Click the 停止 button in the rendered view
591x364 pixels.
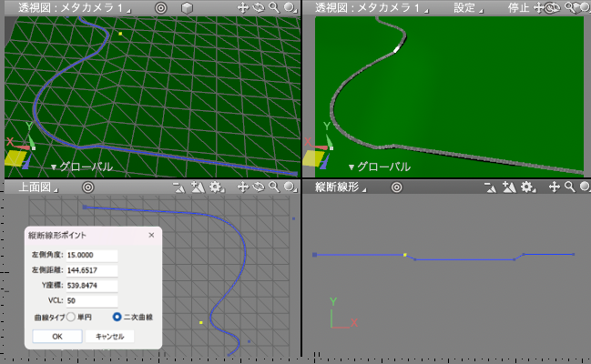pos(519,8)
